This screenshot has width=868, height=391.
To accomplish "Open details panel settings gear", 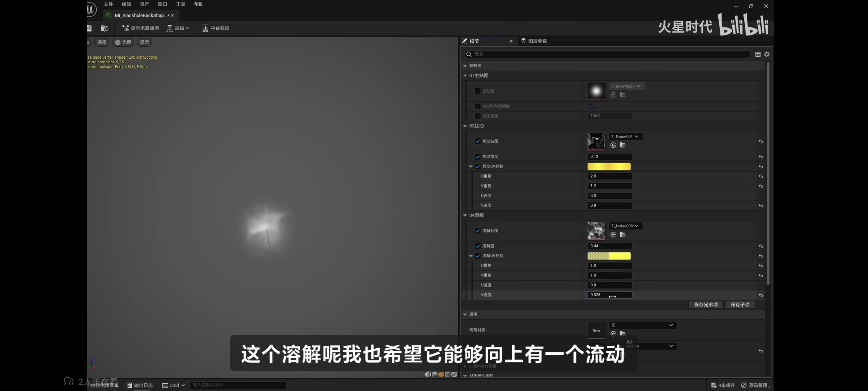I will point(767,54).
